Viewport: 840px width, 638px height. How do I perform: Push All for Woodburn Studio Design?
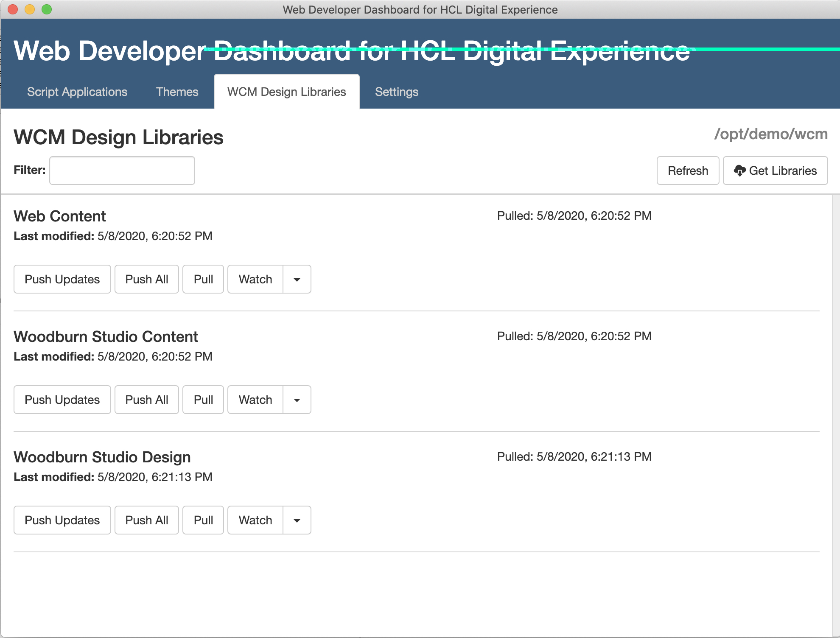[x=147, y=520]
